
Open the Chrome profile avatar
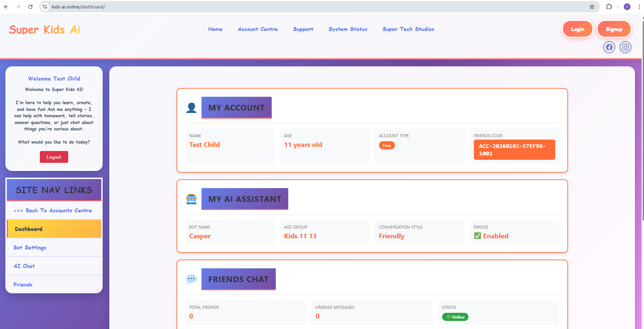point(627,7)
